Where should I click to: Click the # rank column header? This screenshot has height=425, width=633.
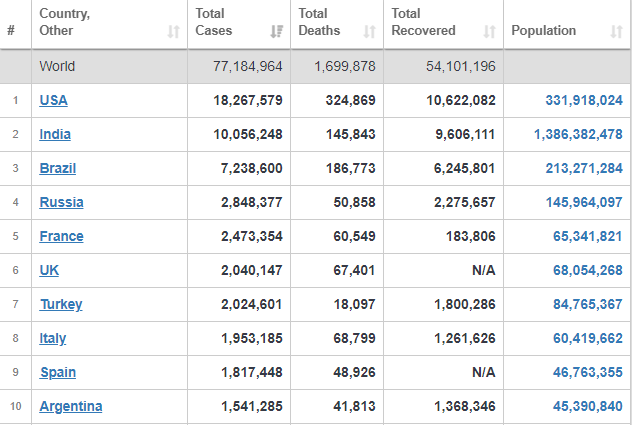[11, 30]
